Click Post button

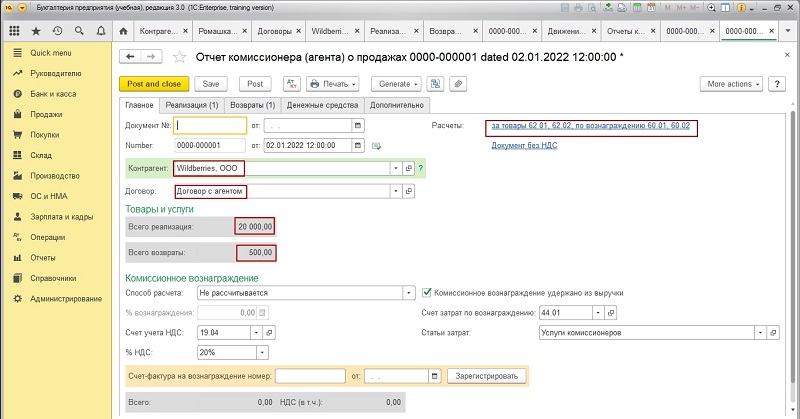pos(255,84)
